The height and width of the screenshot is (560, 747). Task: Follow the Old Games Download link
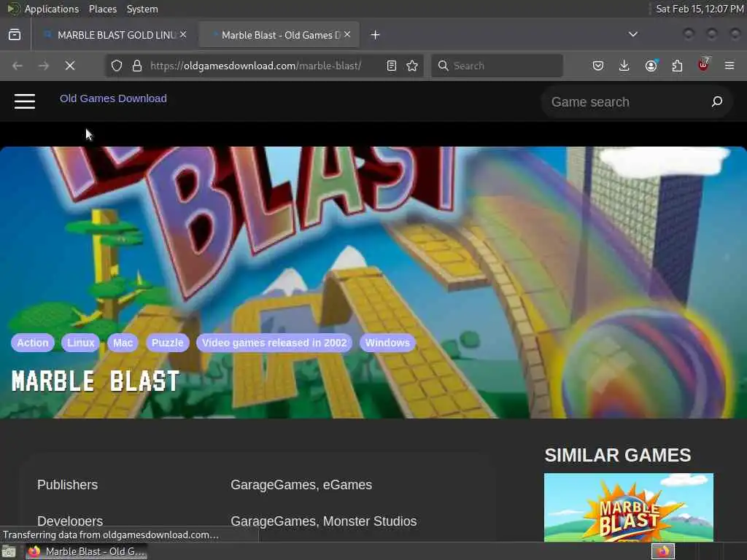pos(113,98)
